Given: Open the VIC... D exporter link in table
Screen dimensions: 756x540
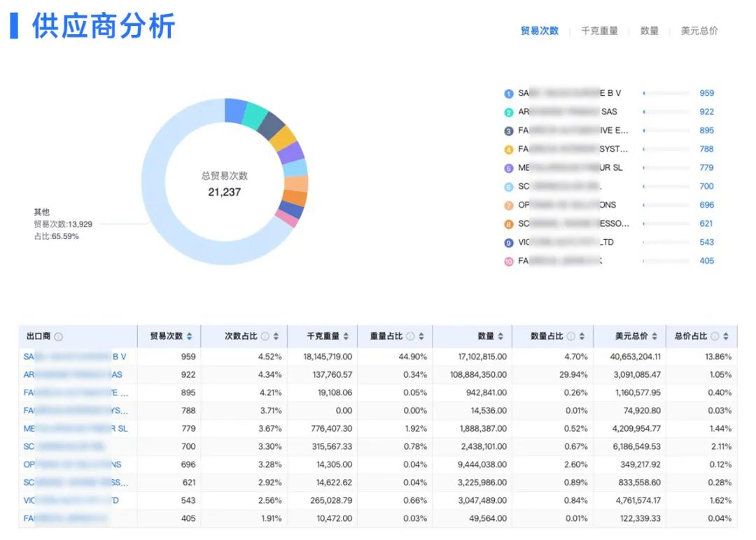Looking at the screenshot, I should point(71,501).
